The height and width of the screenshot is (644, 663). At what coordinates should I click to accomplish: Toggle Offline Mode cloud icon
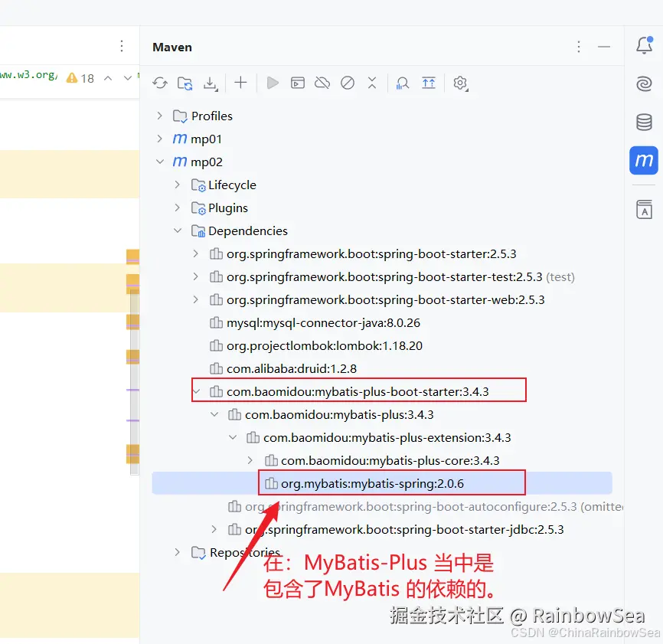(x=322, y=83)
